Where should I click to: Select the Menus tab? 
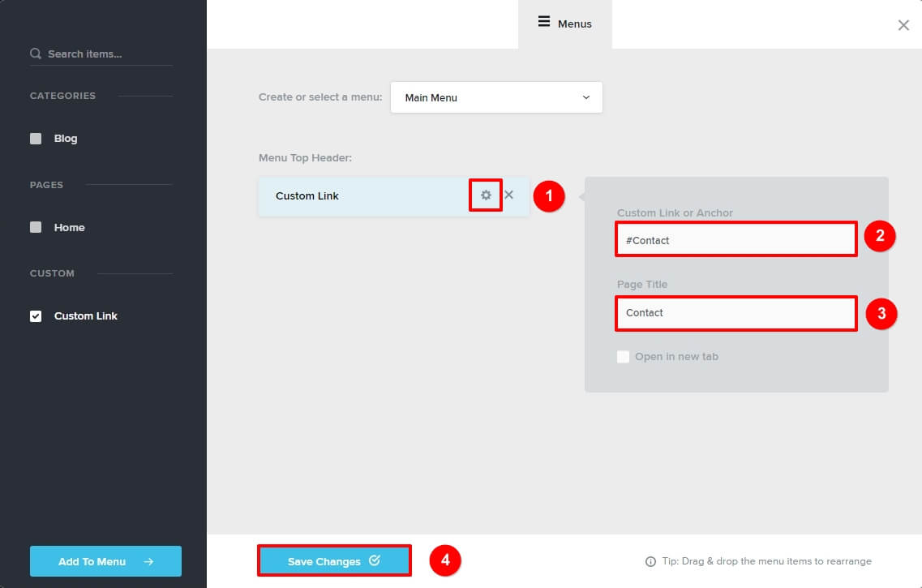pyautogui.click(x=565, y=24)
